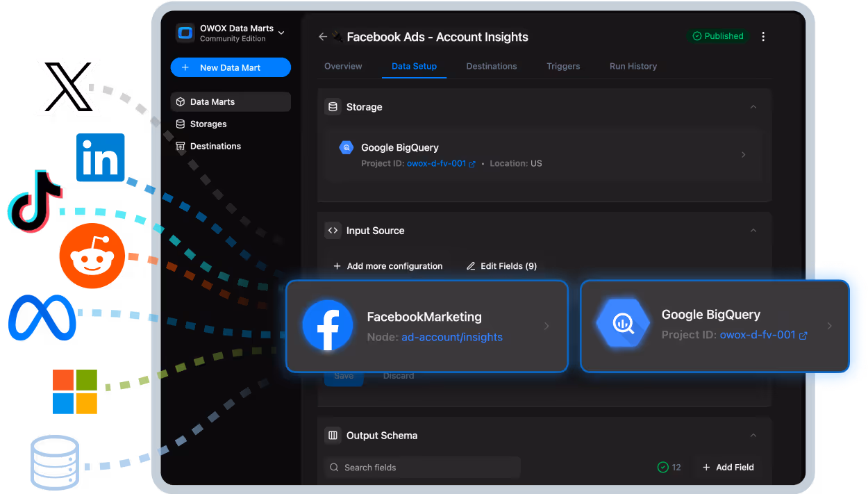
Task: Click the Search fields input
Action: pos(422,468)
